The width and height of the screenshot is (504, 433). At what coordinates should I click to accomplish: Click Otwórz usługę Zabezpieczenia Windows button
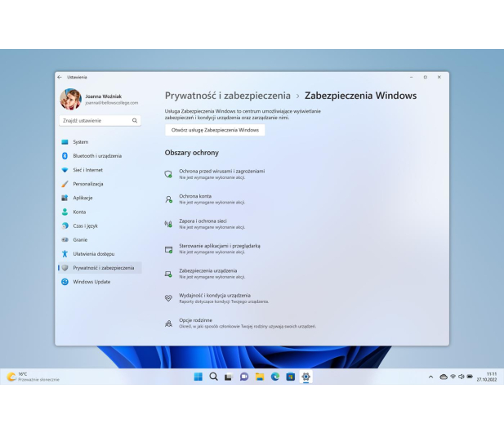(215, 130)
